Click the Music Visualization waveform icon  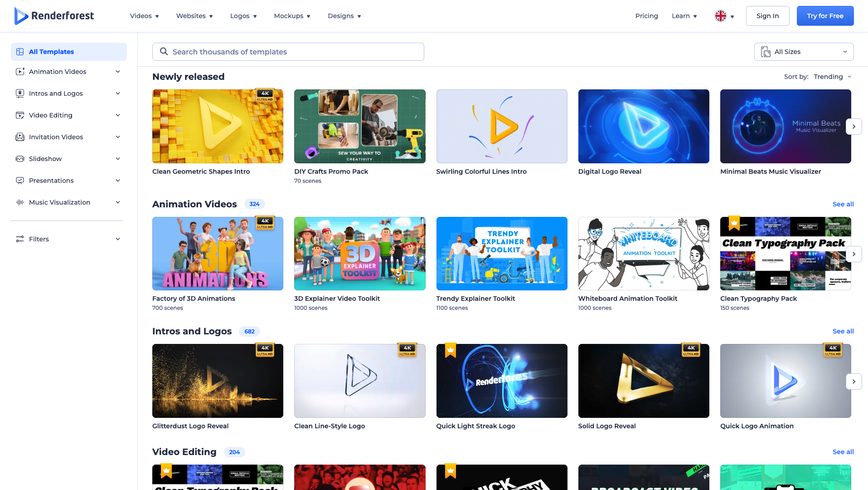tap(20, 202)
